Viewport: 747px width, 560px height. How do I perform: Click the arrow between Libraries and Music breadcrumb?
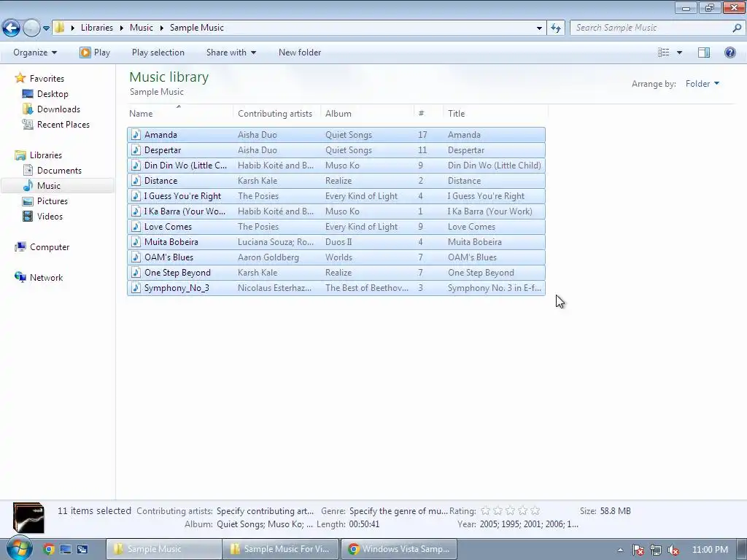[x=122, y=28]
